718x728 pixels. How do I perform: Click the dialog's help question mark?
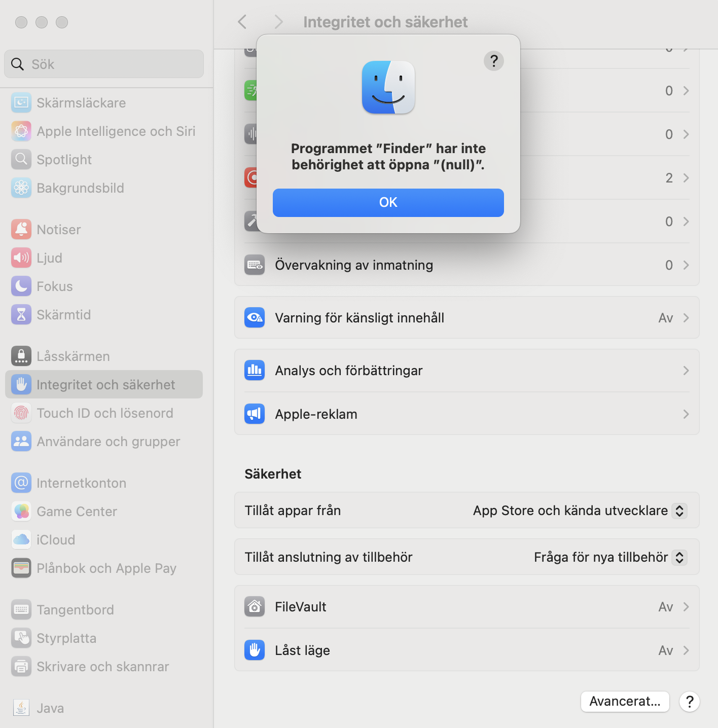pyautogui.click(x=494, y=61)
